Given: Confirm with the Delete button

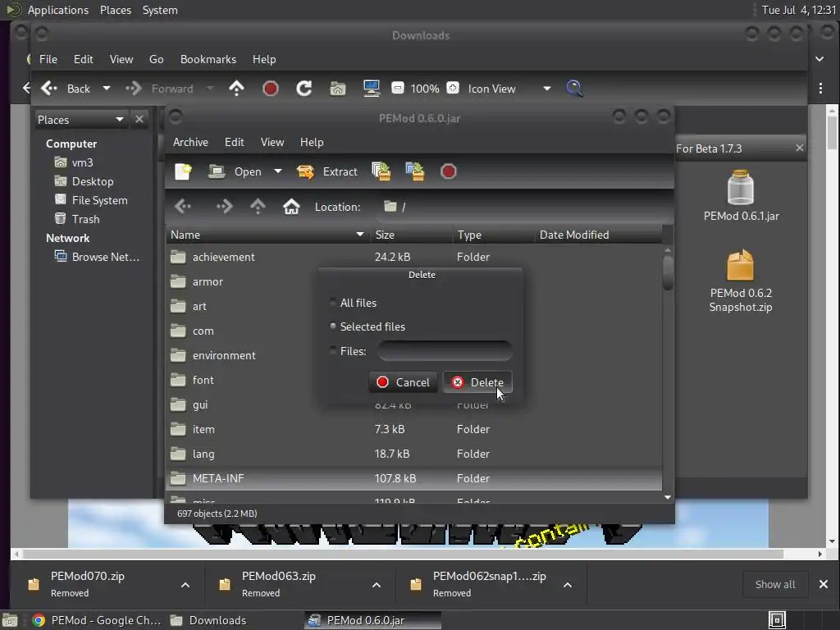Looking at the screenshot, I should [477, 382].
